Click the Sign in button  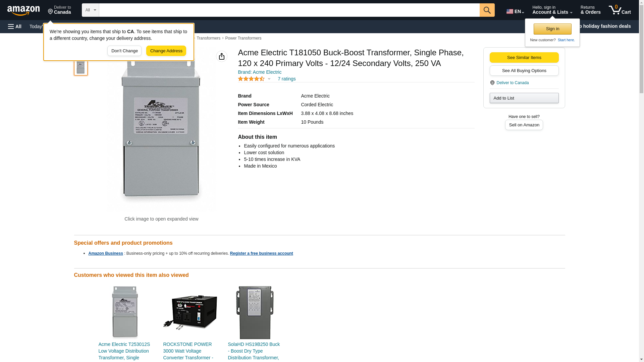pyautogui.click(x=552, y=29)
